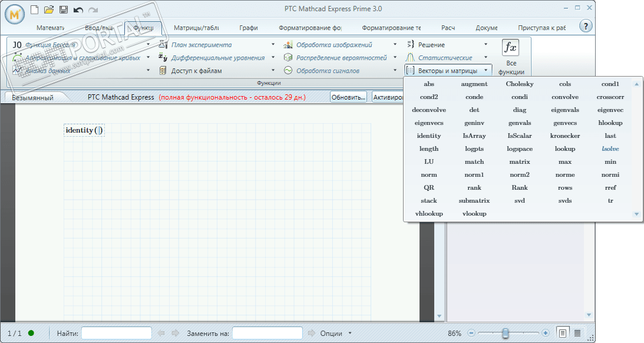Select the Безымянный document tab
The width and height of the screenshot is (644, 343).
click(33, 98)
